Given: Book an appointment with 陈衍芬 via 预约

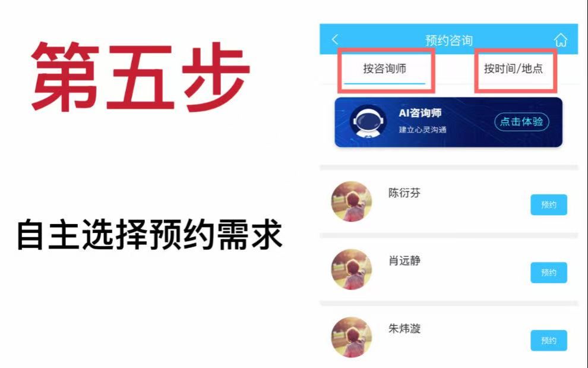Looking at the screenshot, I should tap(549, 205).
